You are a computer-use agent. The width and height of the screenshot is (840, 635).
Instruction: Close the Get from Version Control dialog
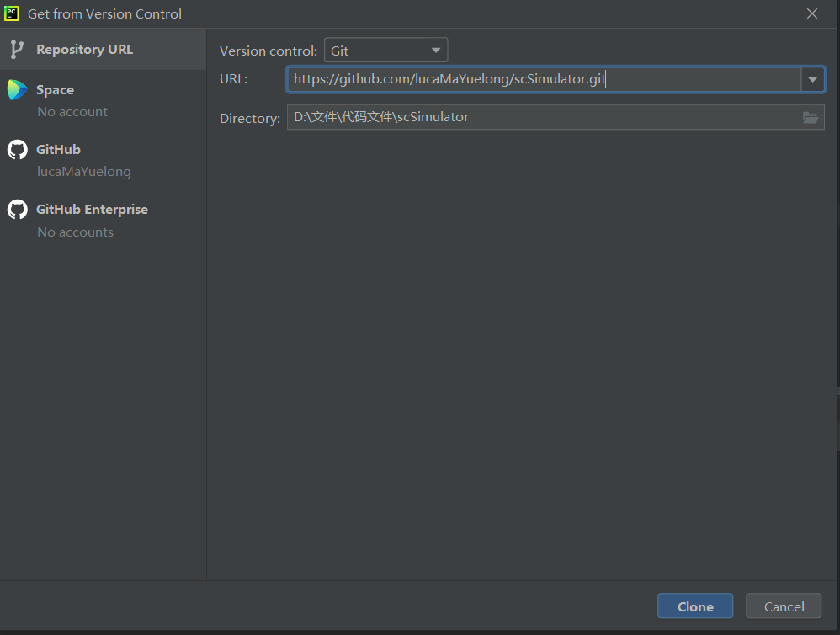812,13
